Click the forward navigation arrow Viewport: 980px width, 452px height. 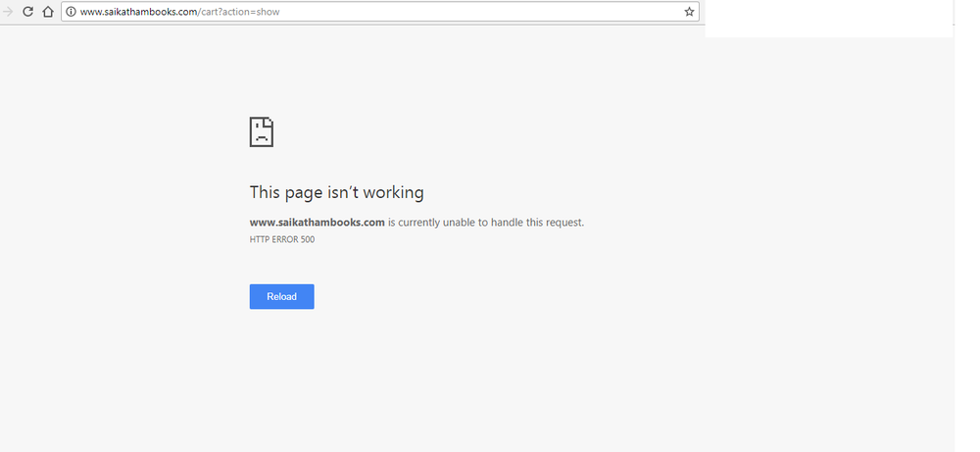[8, 11]
